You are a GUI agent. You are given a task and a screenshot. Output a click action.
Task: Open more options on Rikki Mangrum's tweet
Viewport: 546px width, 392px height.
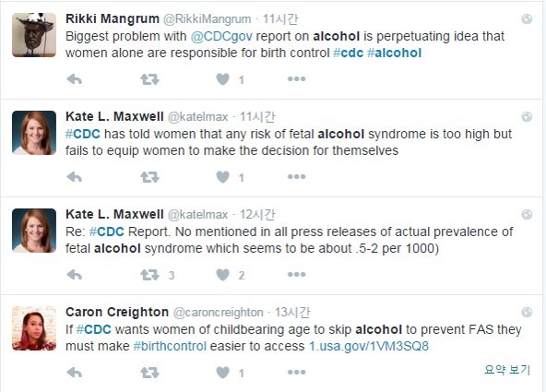point(297,79)
